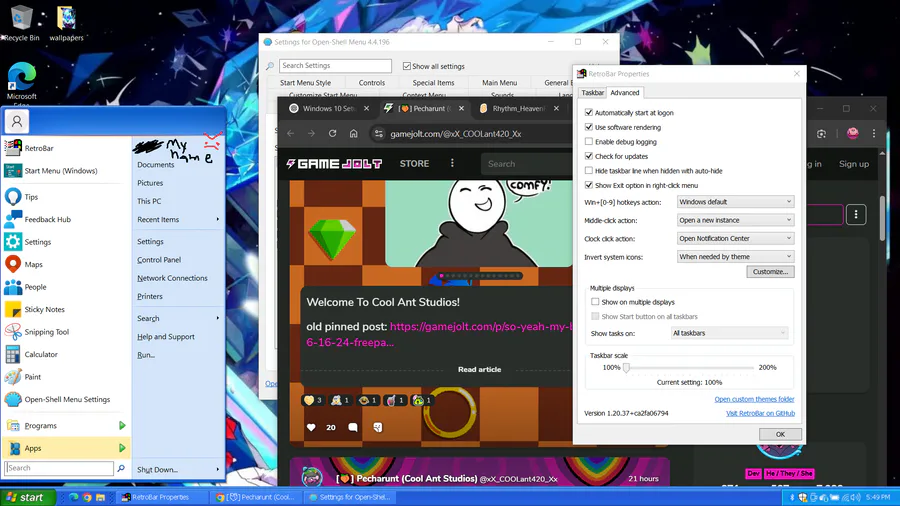Click the heart reaction with count 3
The image size is (900, 506).
pos(313,400)
